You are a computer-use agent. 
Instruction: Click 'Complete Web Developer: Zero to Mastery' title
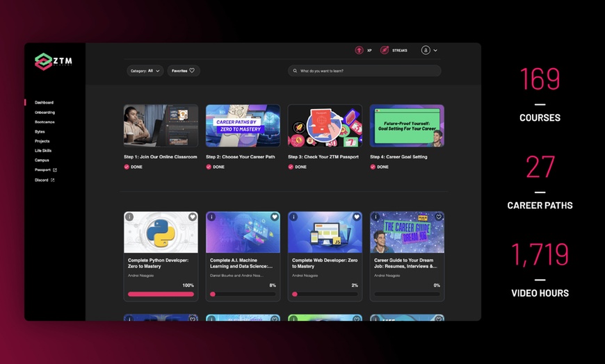coord(325,263)
